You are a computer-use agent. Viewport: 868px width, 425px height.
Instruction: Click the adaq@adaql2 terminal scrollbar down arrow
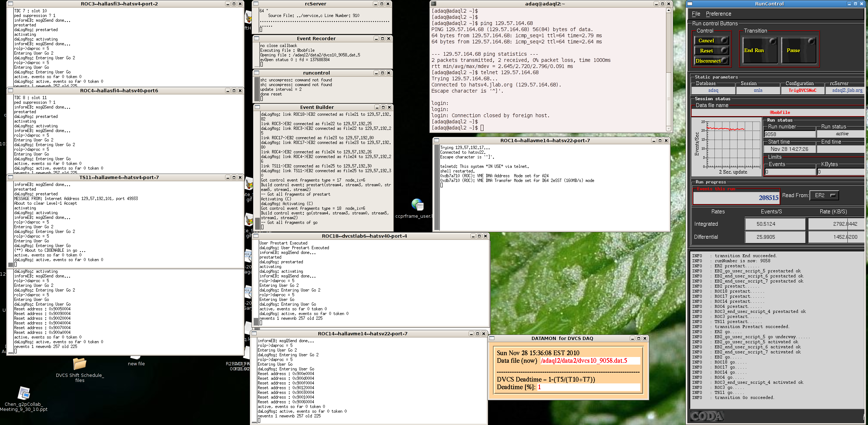669,128
